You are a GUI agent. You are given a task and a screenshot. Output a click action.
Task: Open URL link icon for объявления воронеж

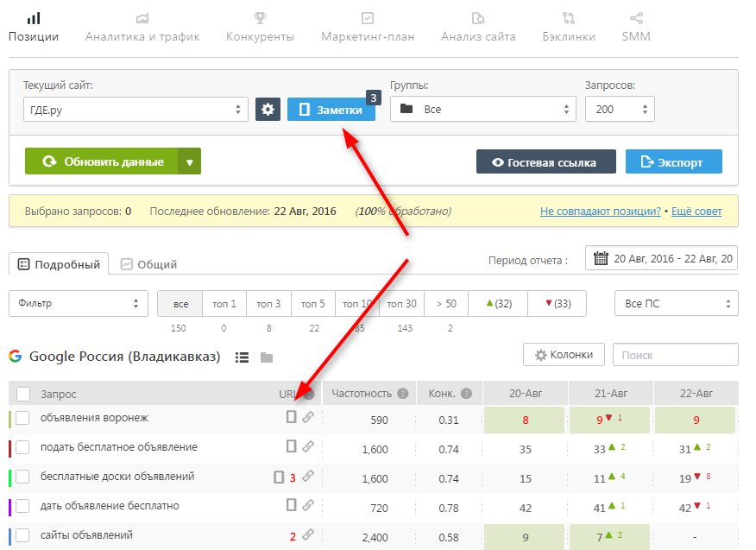(308, 417)
